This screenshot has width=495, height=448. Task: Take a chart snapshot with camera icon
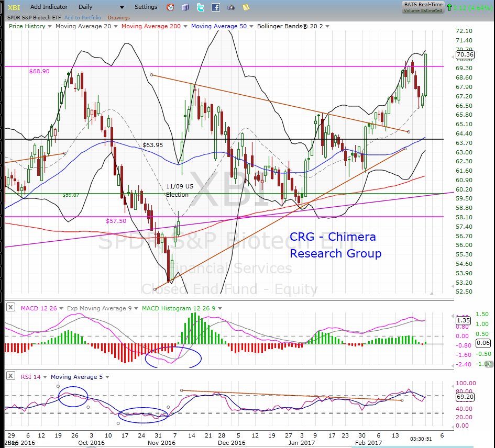(231, 7)
